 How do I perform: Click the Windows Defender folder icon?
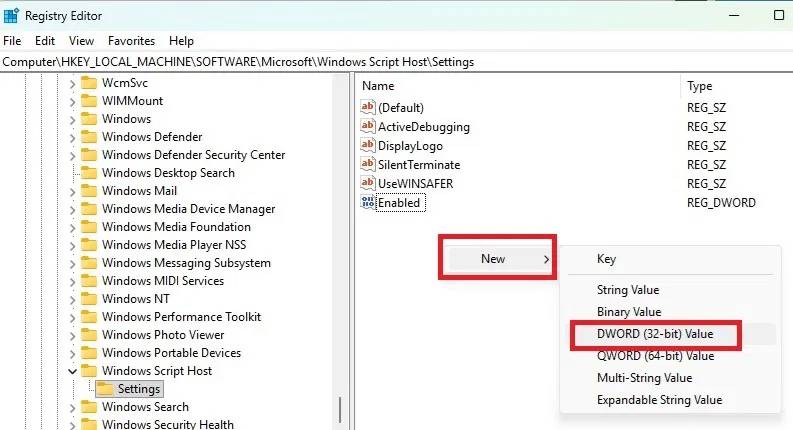(89, 137)
